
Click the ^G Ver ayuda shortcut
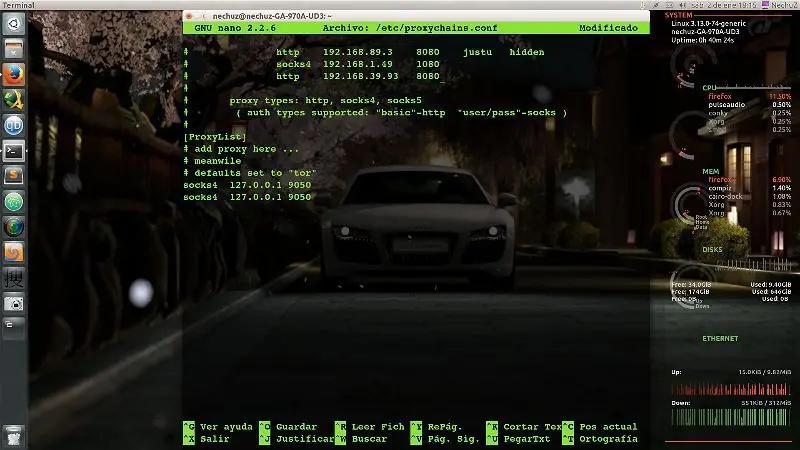(x=218, y=427)
